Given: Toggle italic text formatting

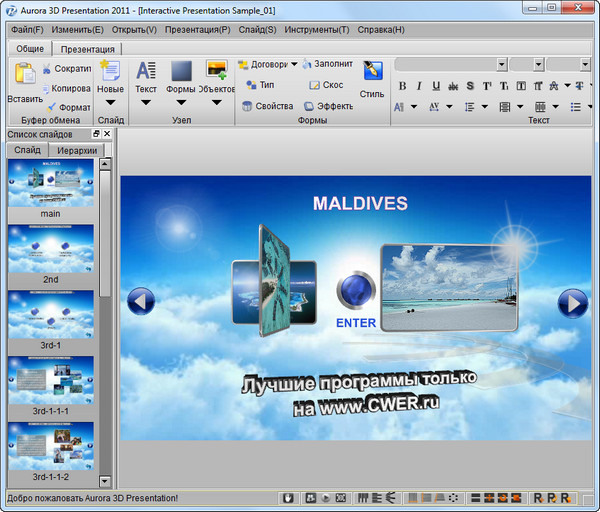Looking at the screenshot, I should click(420, 86).
